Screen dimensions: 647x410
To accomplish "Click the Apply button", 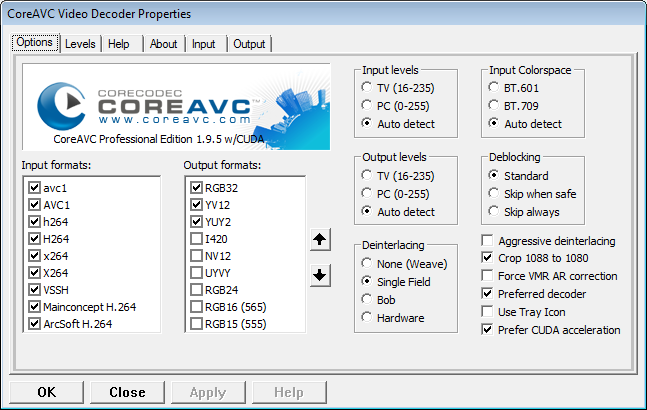I will coord(208,392).
